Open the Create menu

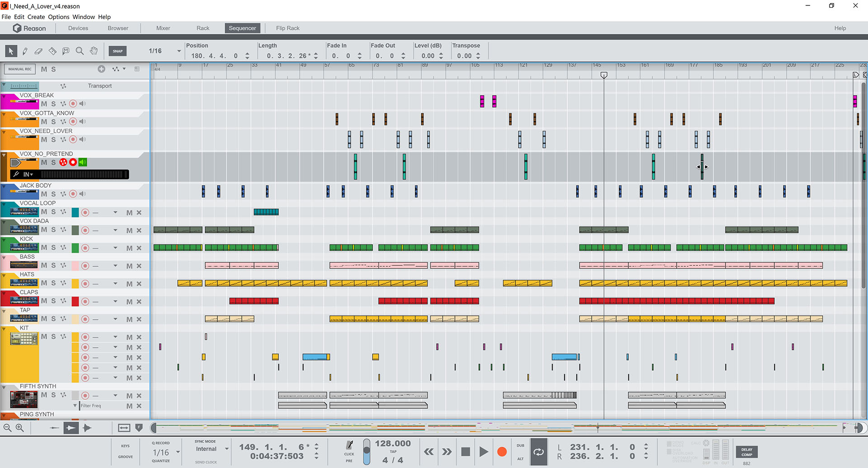coord(36,17)
